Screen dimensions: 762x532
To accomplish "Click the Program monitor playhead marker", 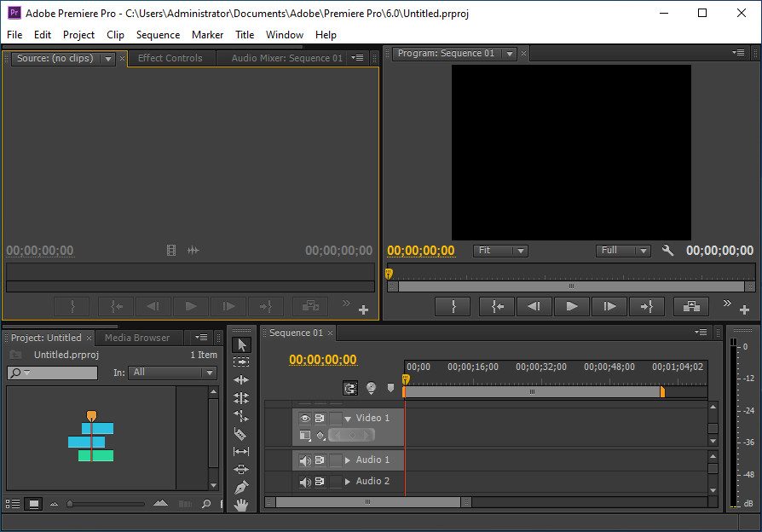I will (389, 274).
